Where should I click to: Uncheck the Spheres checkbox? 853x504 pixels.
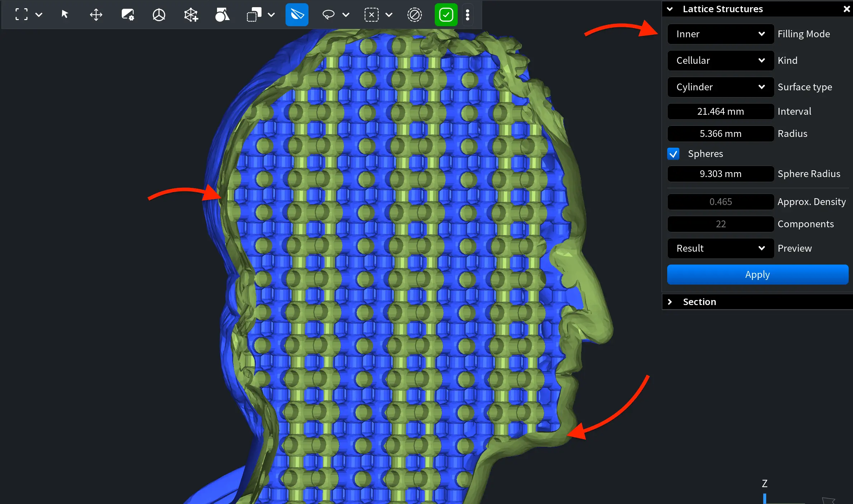tap(674, 153)
